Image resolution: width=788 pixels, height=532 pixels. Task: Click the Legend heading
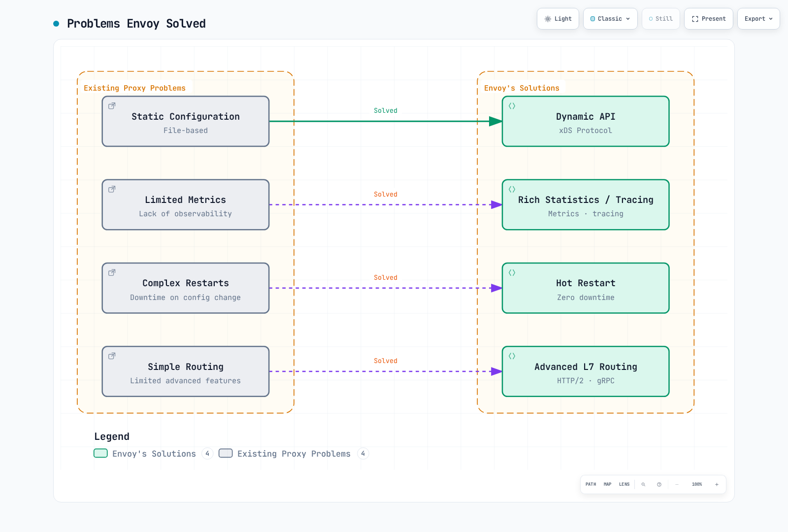tap(112, 436)
